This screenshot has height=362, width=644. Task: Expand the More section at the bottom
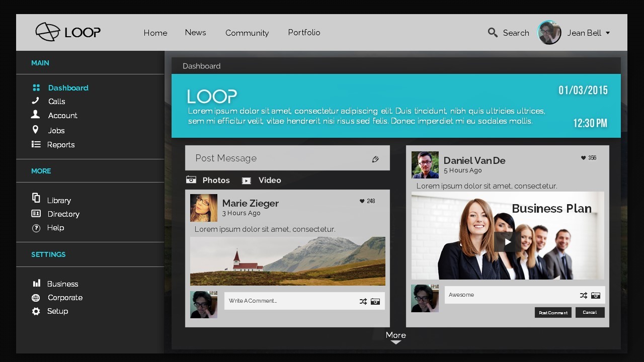[x=395, y=335]
